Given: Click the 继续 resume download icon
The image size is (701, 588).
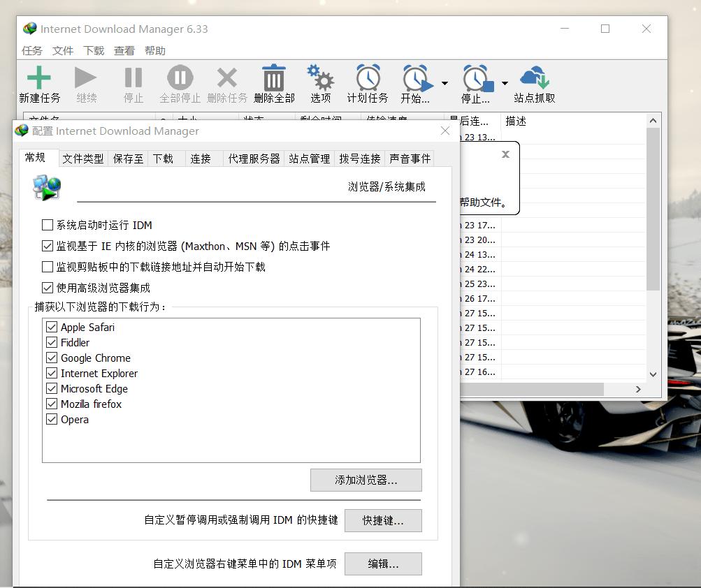Looking at the screenshot, I should pos(86,77).
